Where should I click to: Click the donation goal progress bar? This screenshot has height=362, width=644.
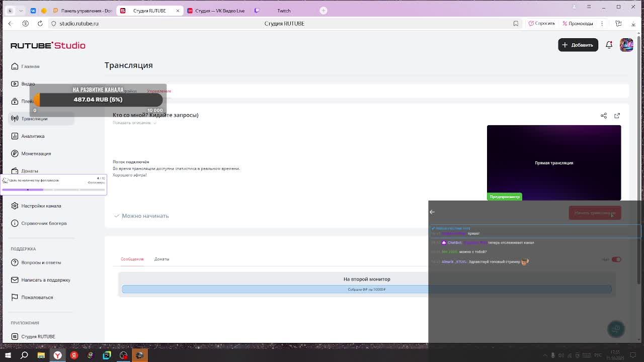pyautogui.click(x=98, y=100)
